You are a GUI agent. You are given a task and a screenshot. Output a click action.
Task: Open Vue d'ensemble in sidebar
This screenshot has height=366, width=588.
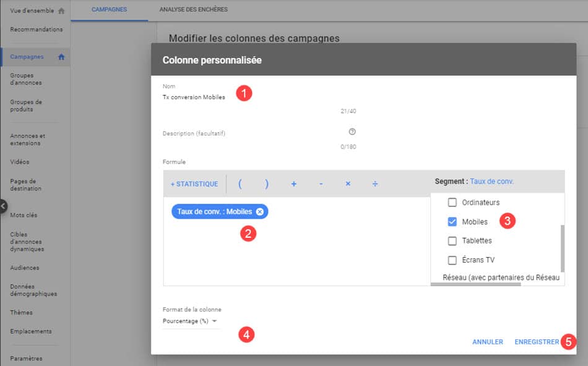(32, 11)
